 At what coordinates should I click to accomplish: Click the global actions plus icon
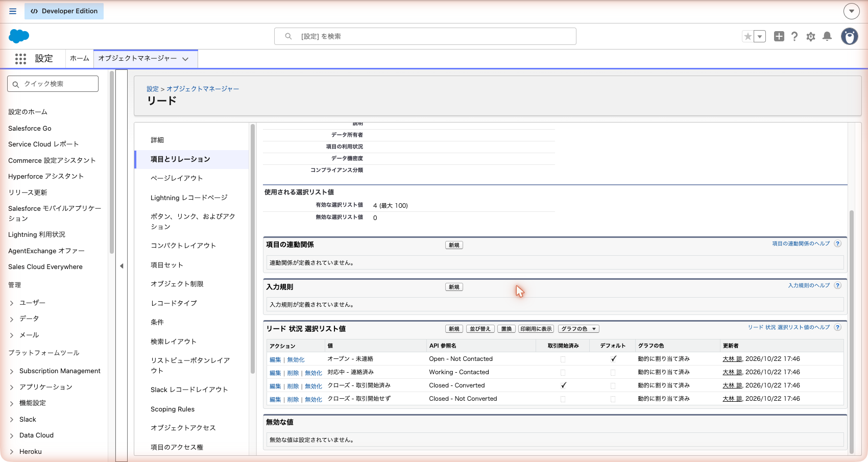coord(779,36)
